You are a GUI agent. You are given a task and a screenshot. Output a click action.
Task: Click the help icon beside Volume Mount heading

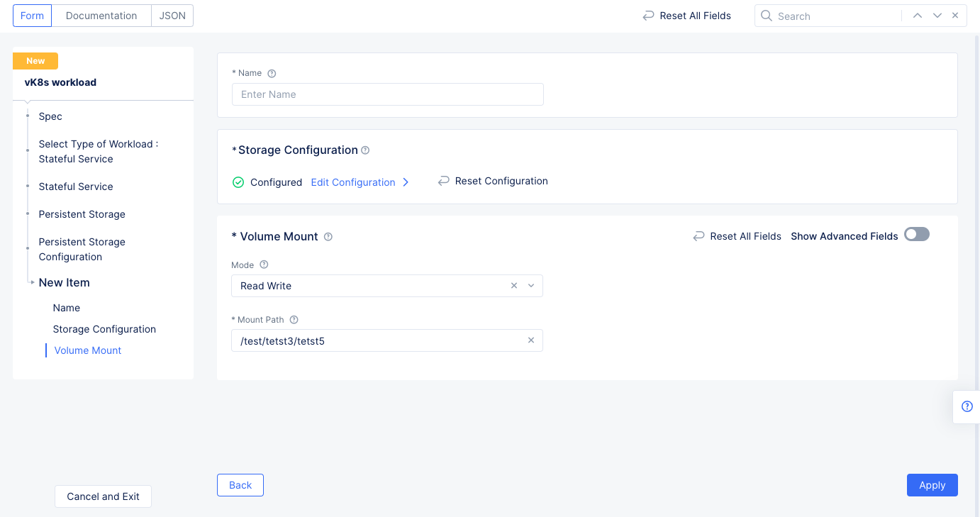pos(328,237)
